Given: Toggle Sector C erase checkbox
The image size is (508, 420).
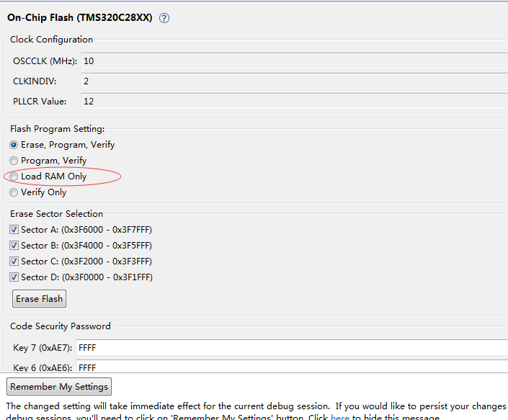Looking at the screenshot, I should [14, 262].
